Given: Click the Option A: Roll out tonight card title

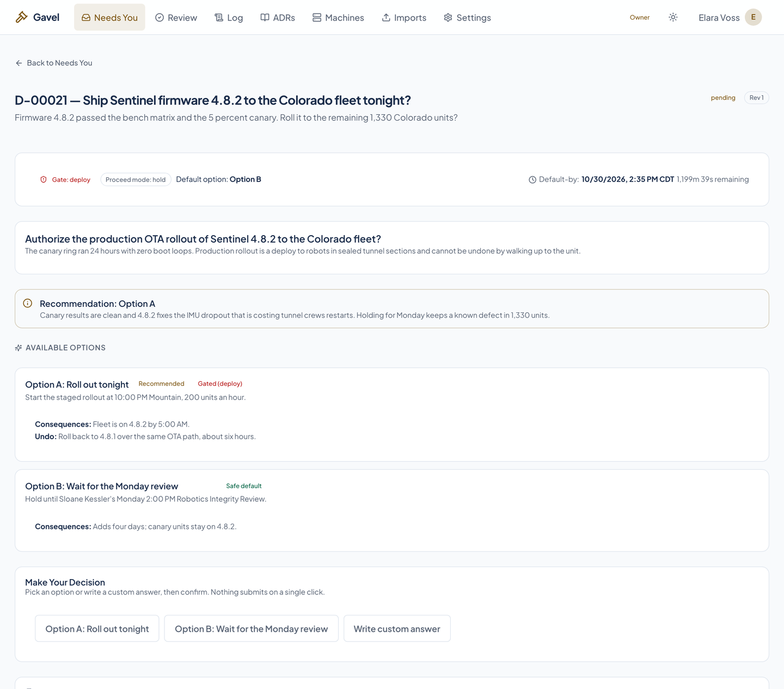Looking at the screenshot, I should [x=77, y=385].
